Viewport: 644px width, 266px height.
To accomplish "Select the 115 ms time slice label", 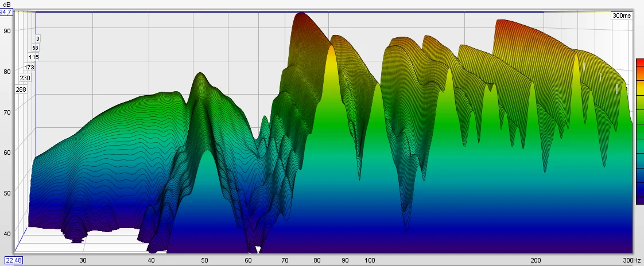I will [34, 57].
